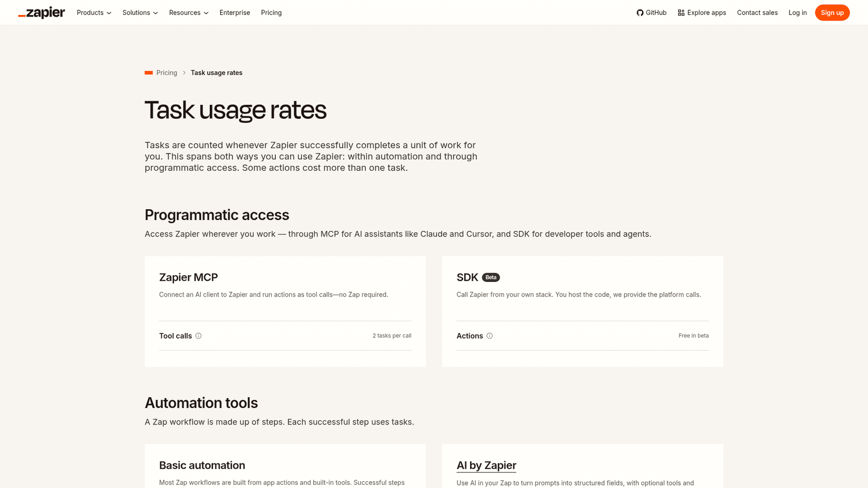Expand the Solutions dropdown menu
This screenshot has width=868, height=488.
point(140,12)
